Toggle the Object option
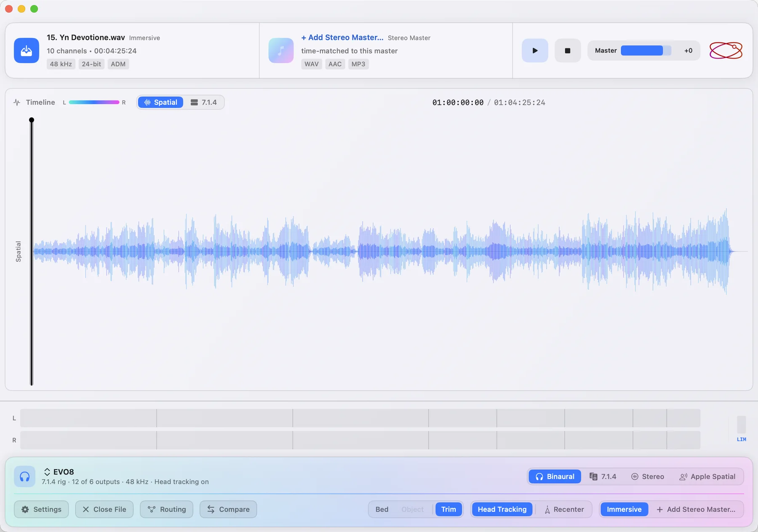This screenshot has height=532, width=758. tap(413, 509)
